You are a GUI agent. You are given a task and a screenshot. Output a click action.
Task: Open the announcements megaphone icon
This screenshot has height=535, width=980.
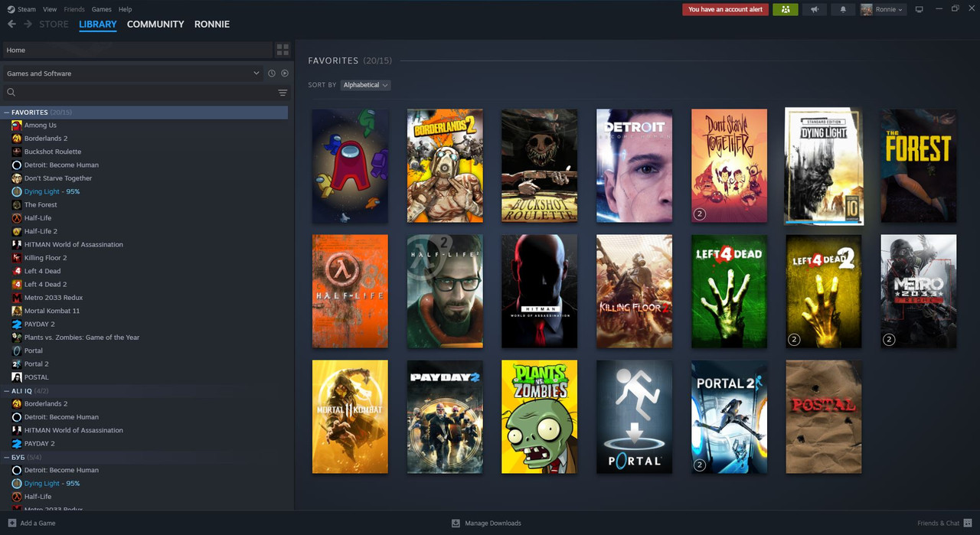coord(815,9)
